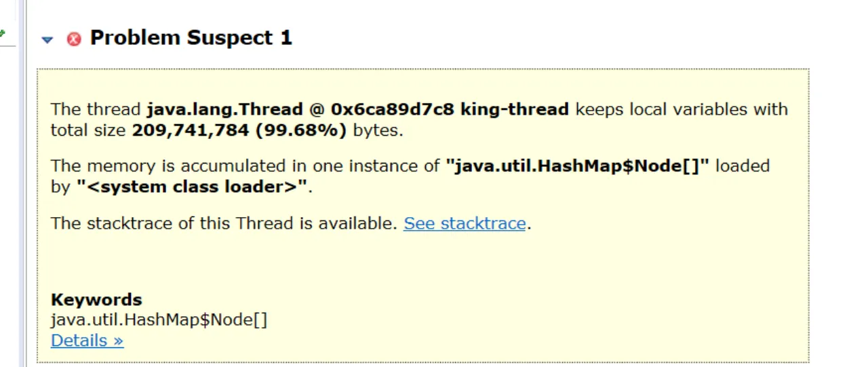Click the java.util.HashMap$Node[] keyword entry

coord(159,320)
